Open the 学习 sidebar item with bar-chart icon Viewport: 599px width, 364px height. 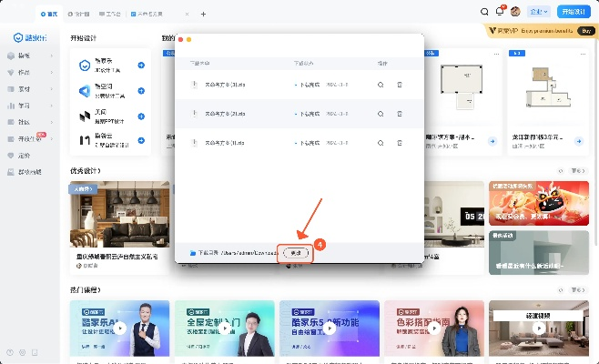click(x=24, y=106)
